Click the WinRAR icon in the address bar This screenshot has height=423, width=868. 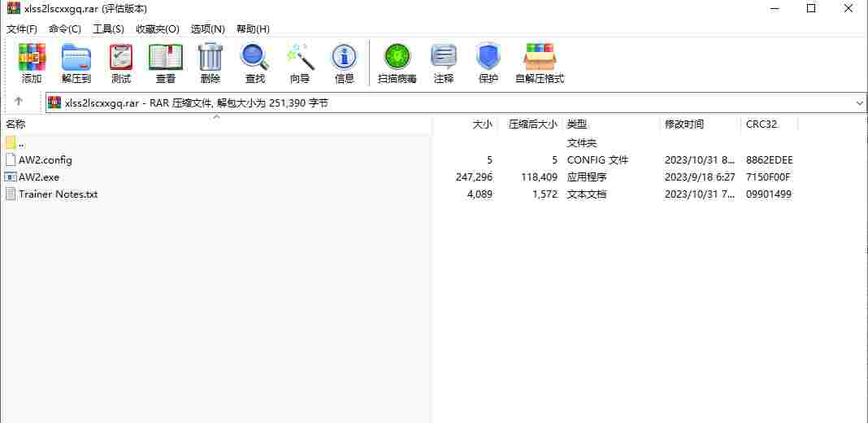coord(54,102)
